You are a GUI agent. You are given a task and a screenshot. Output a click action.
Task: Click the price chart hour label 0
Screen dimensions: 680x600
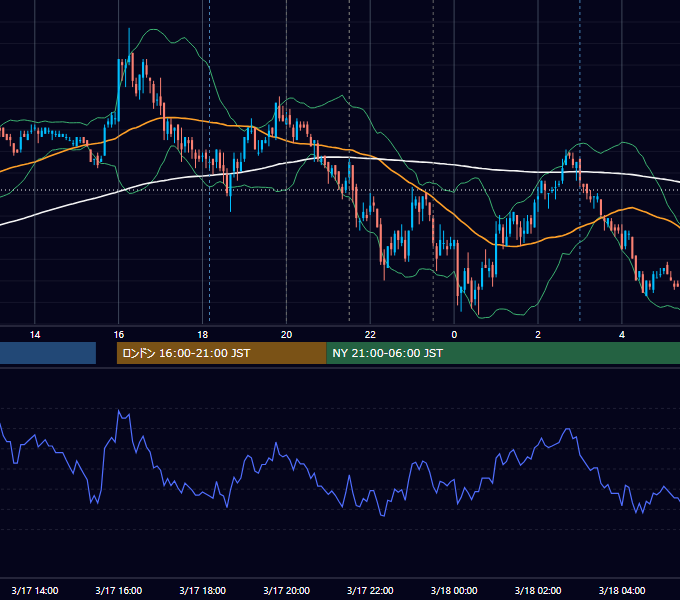tap(454, 335)
